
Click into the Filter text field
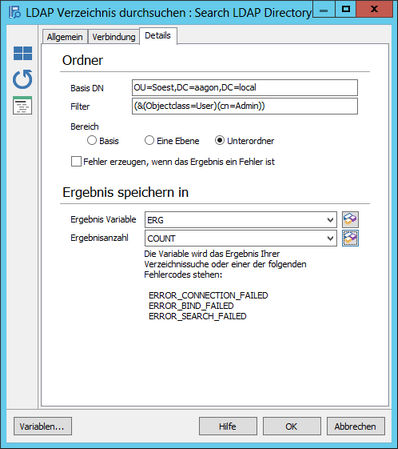tap(245, 106)
